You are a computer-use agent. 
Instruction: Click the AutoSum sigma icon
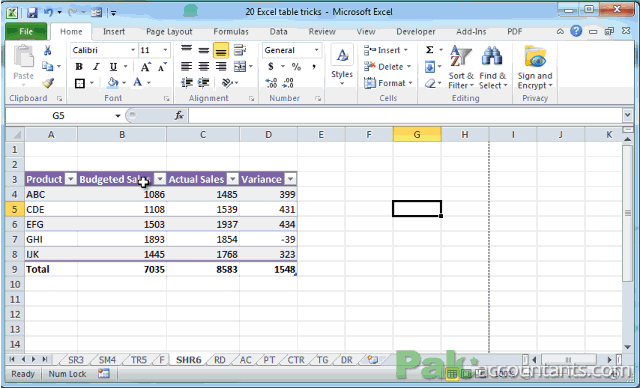click(430, 50)
